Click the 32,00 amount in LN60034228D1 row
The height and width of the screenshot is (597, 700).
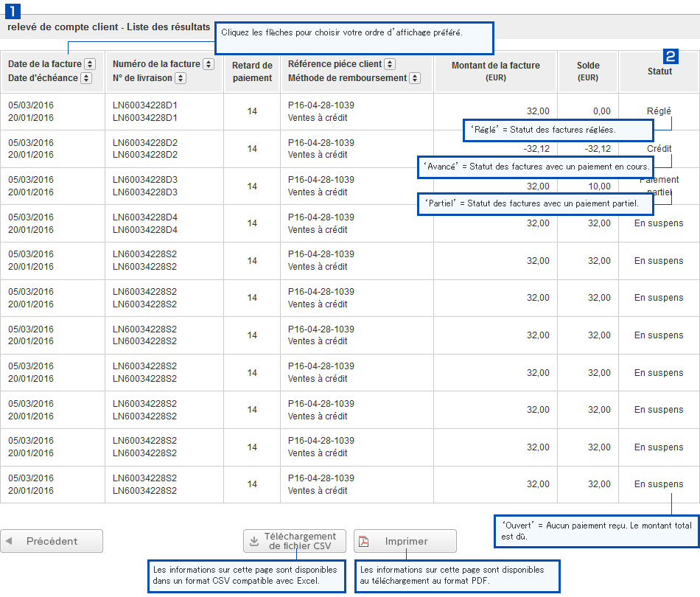(x=538, y=111)
